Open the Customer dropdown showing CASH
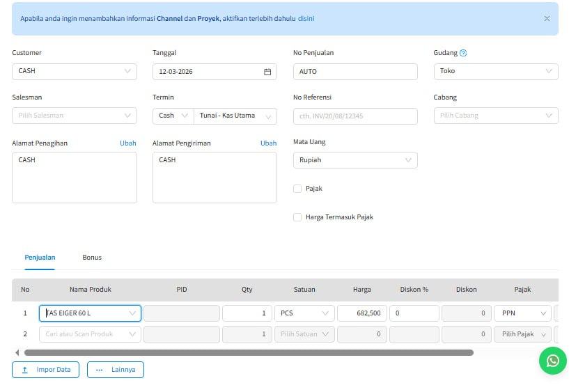Viewport: 569px width, 392px height. pyautogui.click(x=75, y=71)
